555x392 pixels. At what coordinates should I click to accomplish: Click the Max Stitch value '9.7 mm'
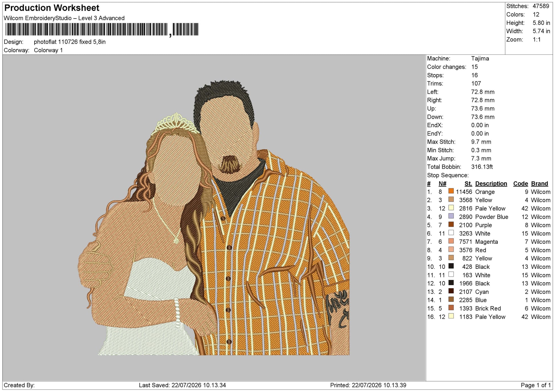pos(481,142)
